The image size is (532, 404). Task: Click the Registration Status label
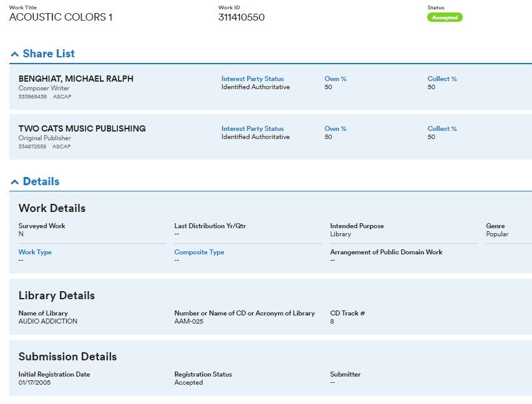[203, 374]
